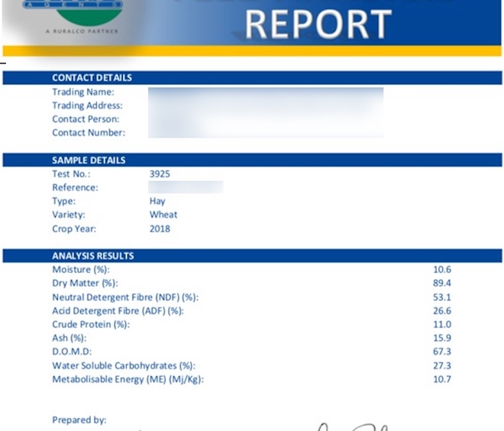
Task: Click the SAMPLE DETAILS section header
Action: point(89,160)
